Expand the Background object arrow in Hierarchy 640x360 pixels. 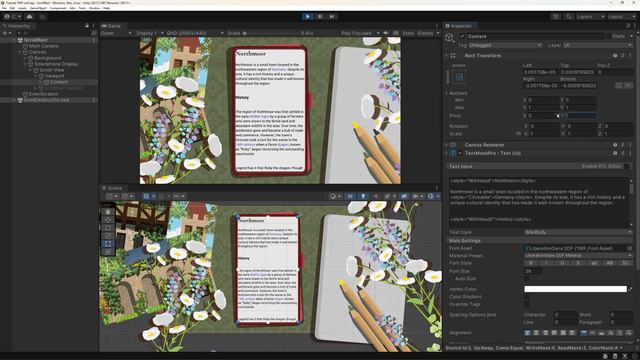pos(25,58)
